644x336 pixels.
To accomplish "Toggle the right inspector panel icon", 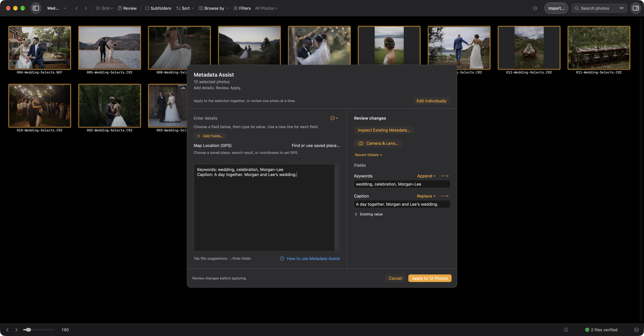I will point(636,8).
